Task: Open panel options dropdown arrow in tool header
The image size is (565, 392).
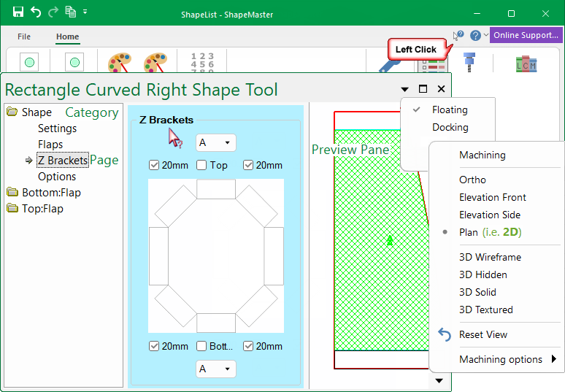Action: (x=405, y=89)
